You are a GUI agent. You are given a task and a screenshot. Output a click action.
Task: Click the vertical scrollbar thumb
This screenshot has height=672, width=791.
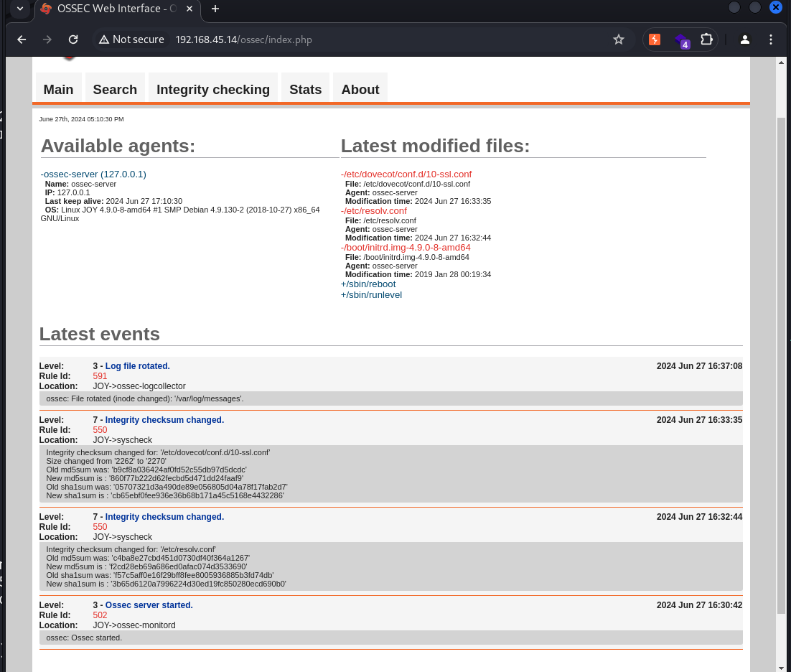[781, 365]
